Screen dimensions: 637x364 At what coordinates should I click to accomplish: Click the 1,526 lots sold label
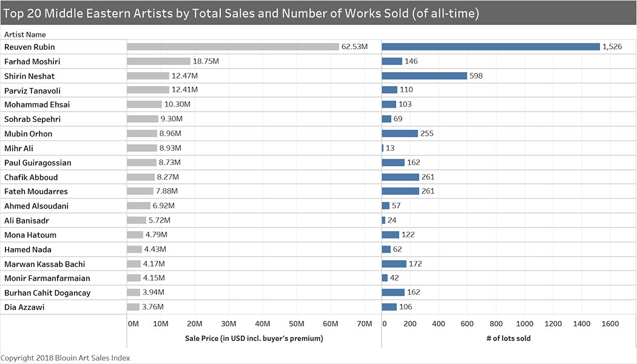613,47
